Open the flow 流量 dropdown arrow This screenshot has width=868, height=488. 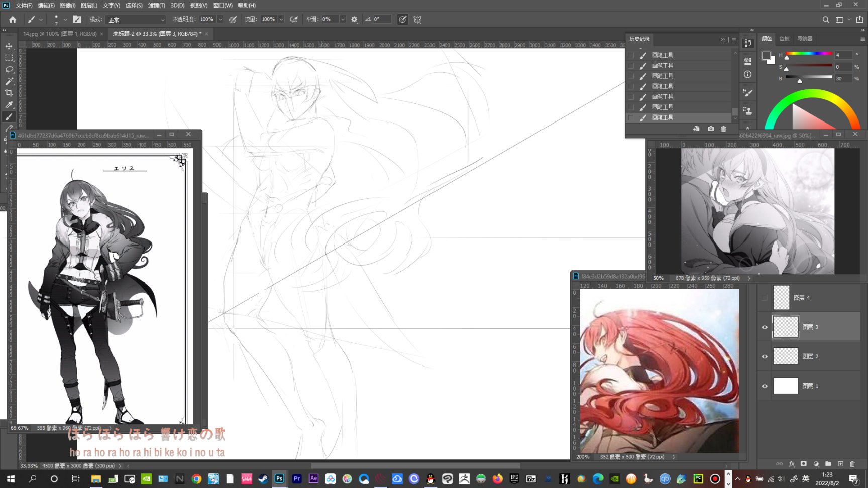tap(281, 19)
